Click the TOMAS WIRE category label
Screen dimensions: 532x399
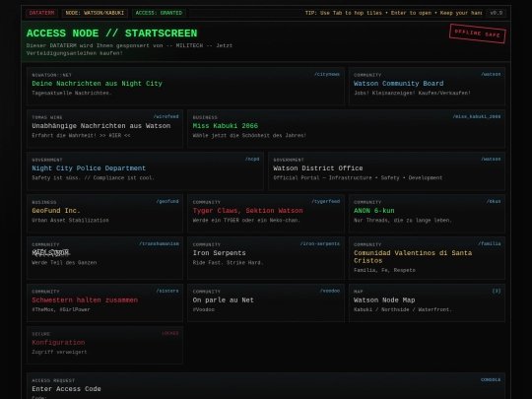pyautogui.click(x=47, y=117)
